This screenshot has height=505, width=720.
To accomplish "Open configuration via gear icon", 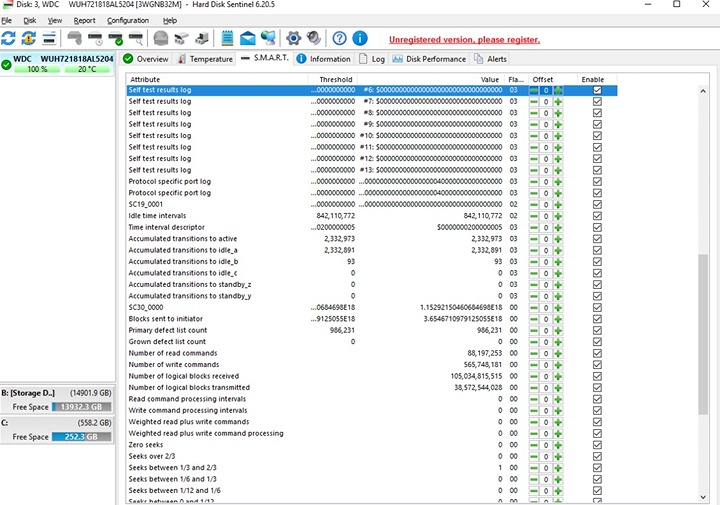I will [293, 38].
